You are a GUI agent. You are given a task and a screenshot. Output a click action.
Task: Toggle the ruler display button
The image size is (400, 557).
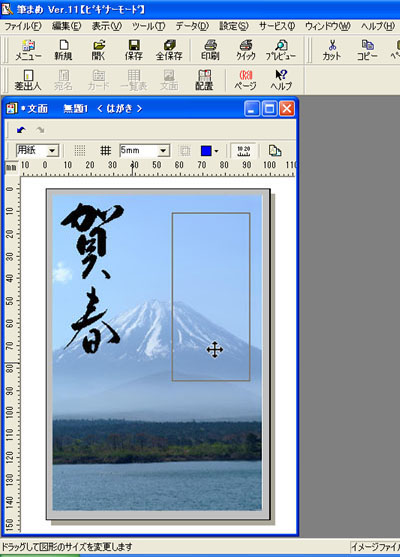click(x=244, y=151)
